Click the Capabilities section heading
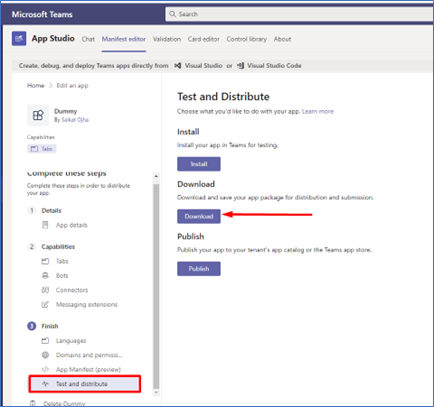Viewport: 434px width, 407px height. [58, 247]
